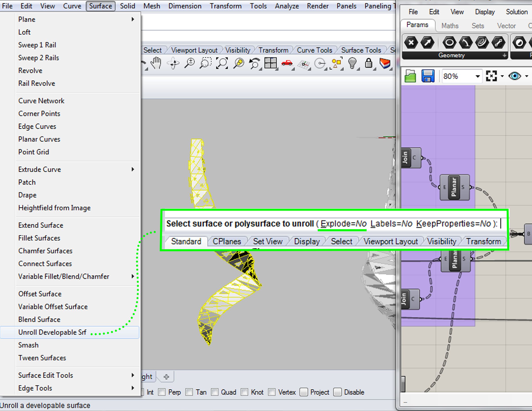The image size is (532, 411).
Task: Select the red car Named Views tool
Action: [x=286, y=63]
